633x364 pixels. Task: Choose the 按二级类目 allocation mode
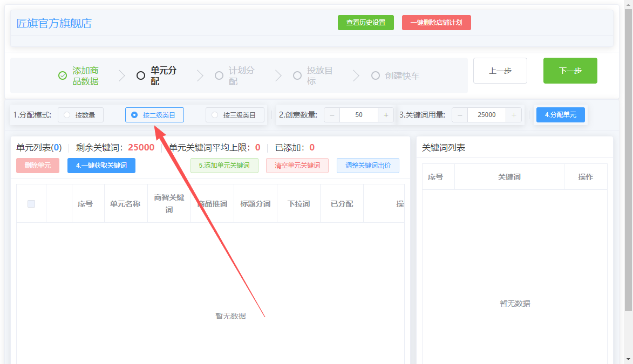pyautogui.click(x=155, y=115)
